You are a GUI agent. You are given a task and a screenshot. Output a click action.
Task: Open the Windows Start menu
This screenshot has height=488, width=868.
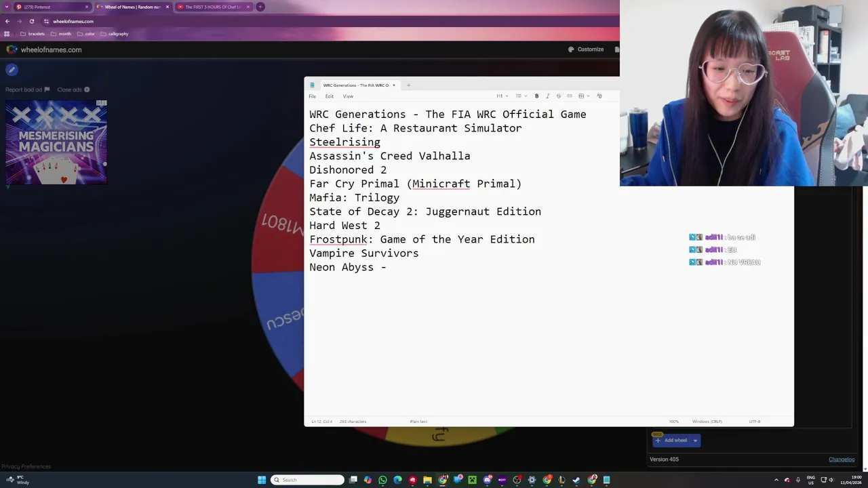pos(262,480)
